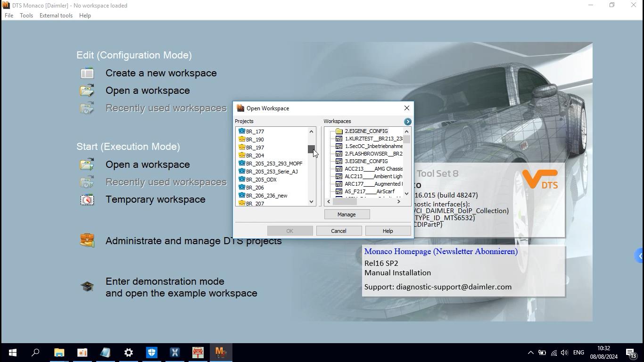The image size is (644, 362).
Task: Open the Help menu
Action: [85, 16]
